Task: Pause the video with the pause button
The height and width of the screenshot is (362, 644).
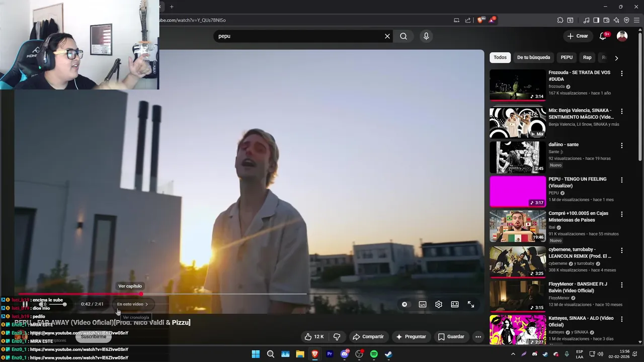Action: click(x=25, y=304)
